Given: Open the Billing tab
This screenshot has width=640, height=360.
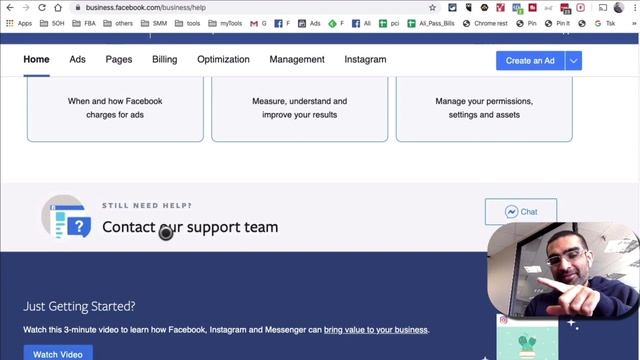Looking at the screenshot, I should pos(164,60).
